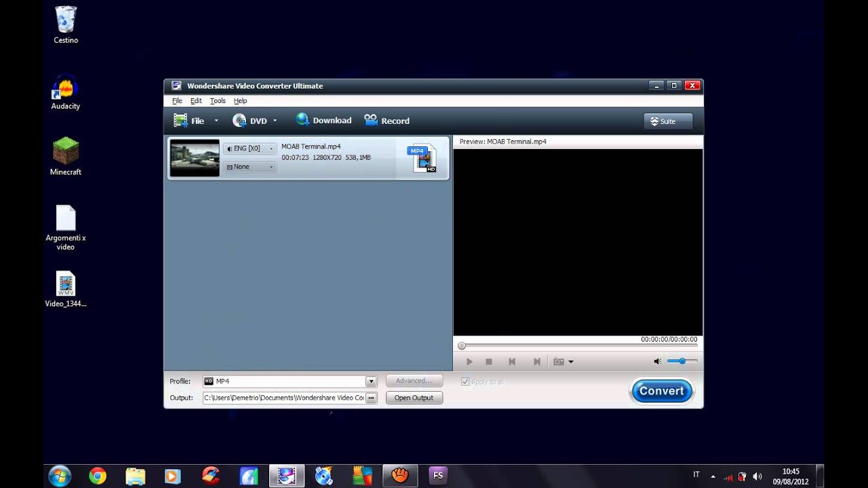This screenshot has width=868, height=488.
Task: Jump to next frame in preview
Action: tap(537, 362)
